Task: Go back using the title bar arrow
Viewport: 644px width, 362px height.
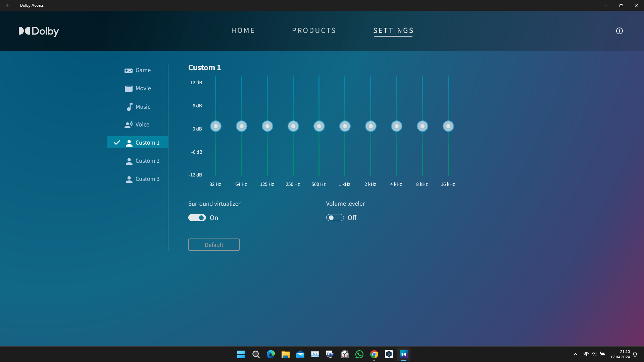Action: pos(8,5)
